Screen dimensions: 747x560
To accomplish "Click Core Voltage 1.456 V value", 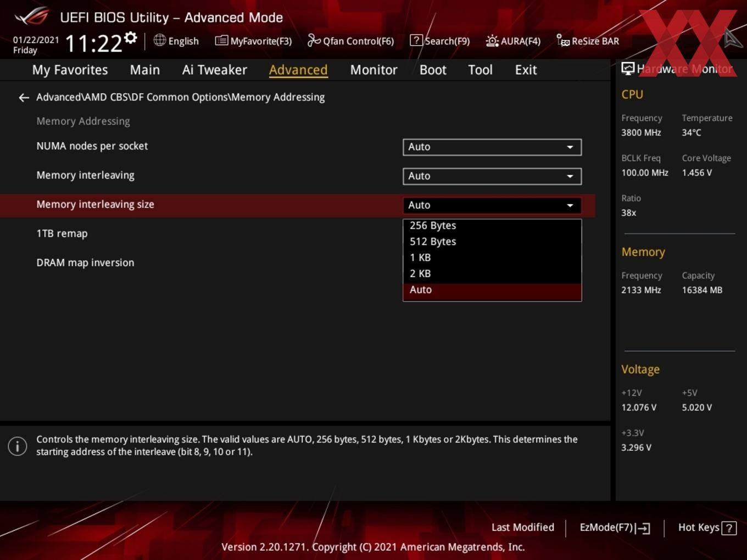I will click(x=697, y=173).
